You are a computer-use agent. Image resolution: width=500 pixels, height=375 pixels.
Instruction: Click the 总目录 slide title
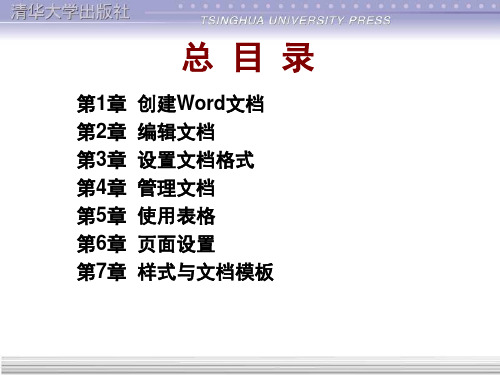[x=248, y=58]
